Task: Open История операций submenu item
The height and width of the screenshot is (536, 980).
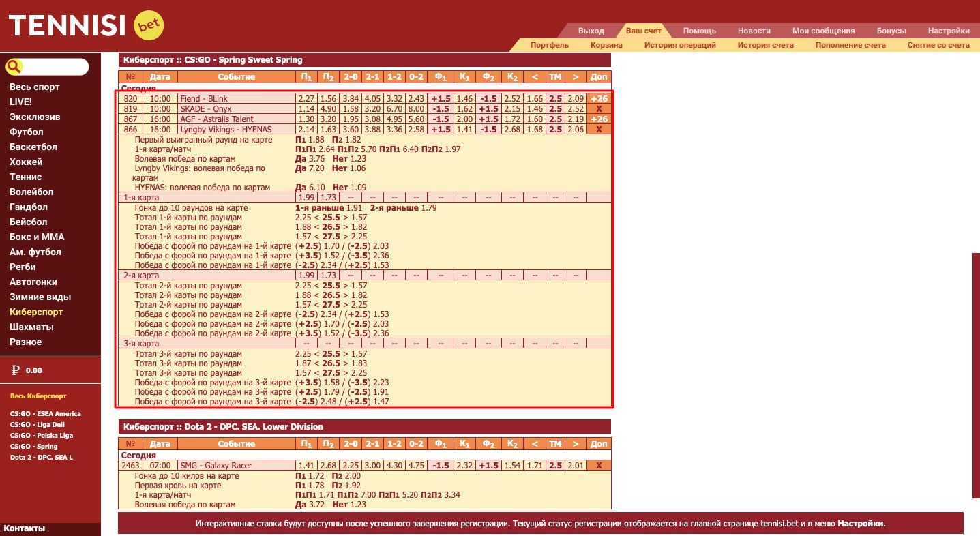Action: [680, 45]
